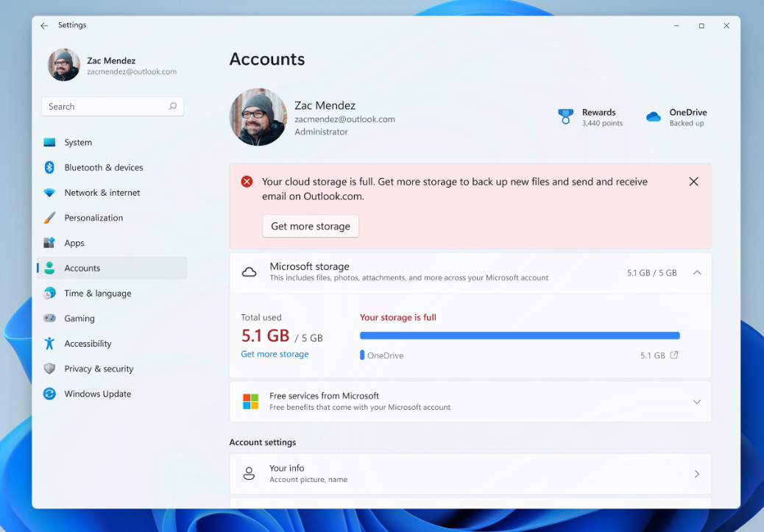Image resolution: width=764 pixels, height=532 pixels.
Task: Click Get more storage link under Total used
Action: pyautogui.click(x=275, y=355)
